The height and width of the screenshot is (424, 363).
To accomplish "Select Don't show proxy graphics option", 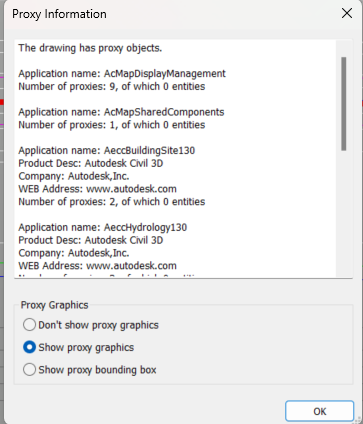I will pyautogui.click(x=91, y=325).
